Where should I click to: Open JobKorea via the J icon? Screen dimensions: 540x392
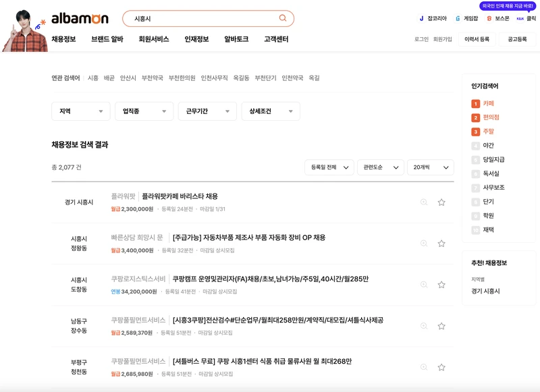[421, 18]
